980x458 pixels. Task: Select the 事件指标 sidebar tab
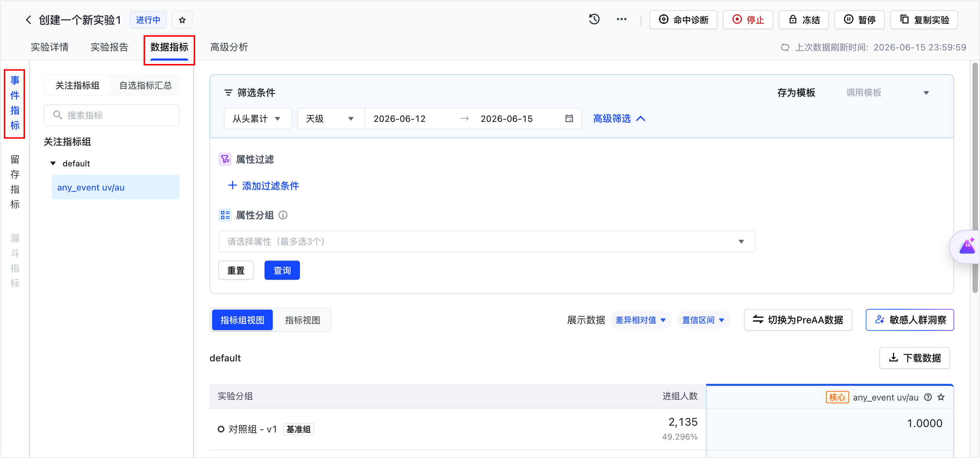(x=15, y=103)
